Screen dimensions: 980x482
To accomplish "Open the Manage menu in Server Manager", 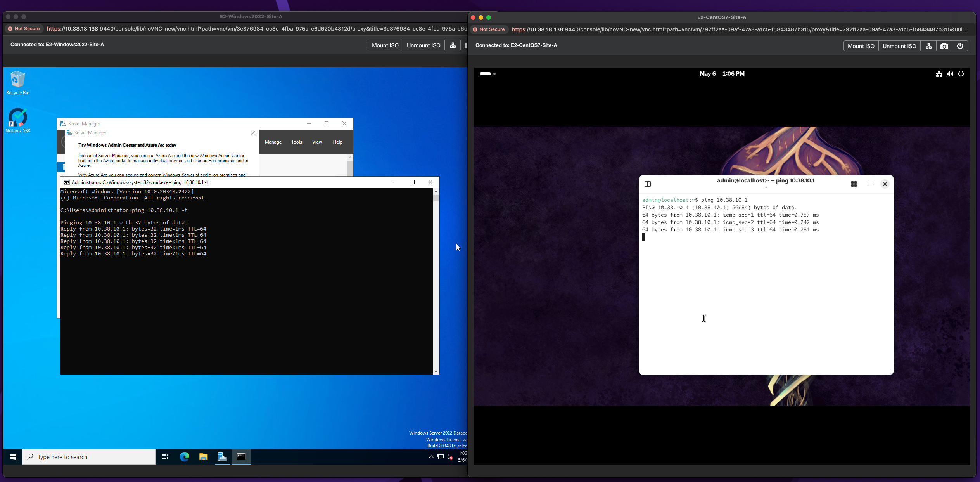I will 273,142.
